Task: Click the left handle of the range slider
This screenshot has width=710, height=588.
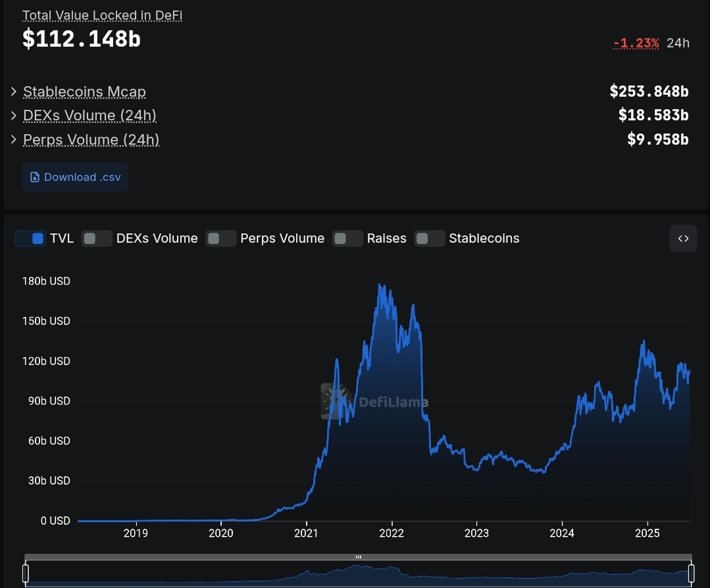Action: pos(26,573)
